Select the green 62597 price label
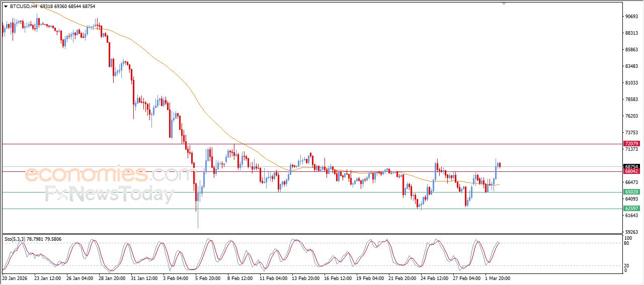Viewport: 644px width, 285px height. (631, 209)
